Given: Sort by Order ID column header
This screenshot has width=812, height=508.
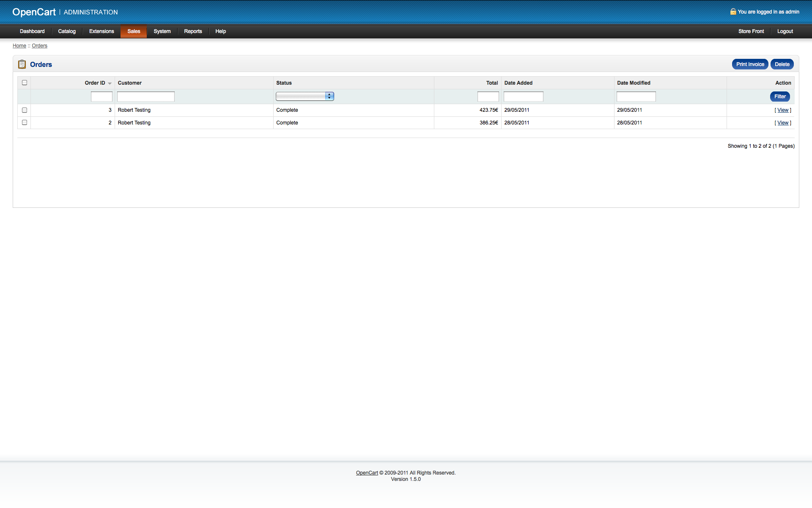Looking at the screenshot, I should click(95, 83).
